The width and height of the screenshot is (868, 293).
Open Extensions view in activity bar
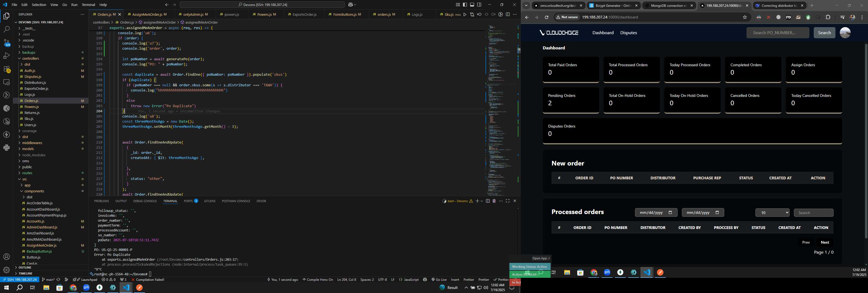[7, 69]
